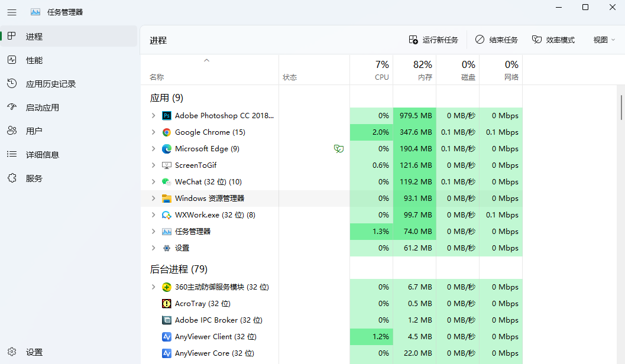Expand the 设置 app process group
This screenshot has width=625, height=364.
click(x=154, y=248)
